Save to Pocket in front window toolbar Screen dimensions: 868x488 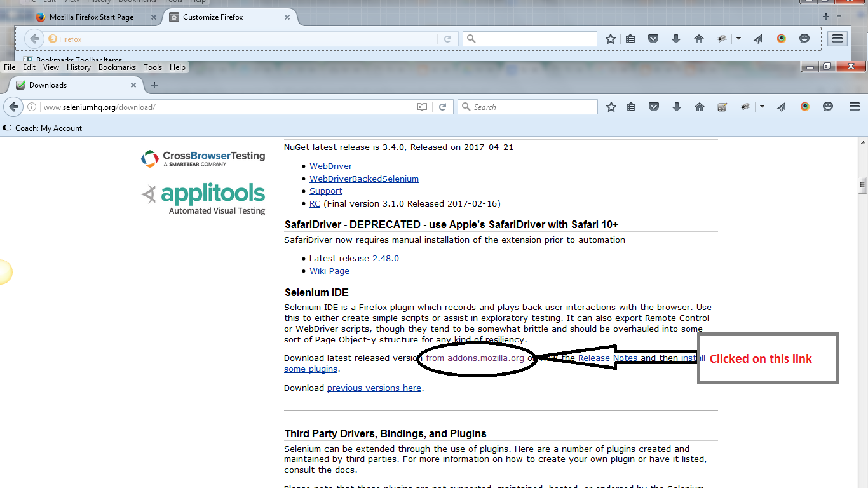click(x=654, y=107)
